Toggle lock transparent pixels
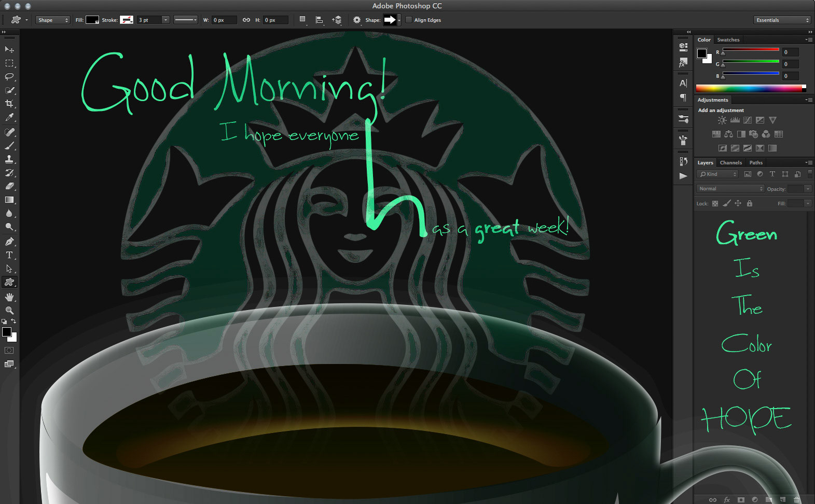Image resolution: width=815 pixels, height=504 pixels. [715, 204]
